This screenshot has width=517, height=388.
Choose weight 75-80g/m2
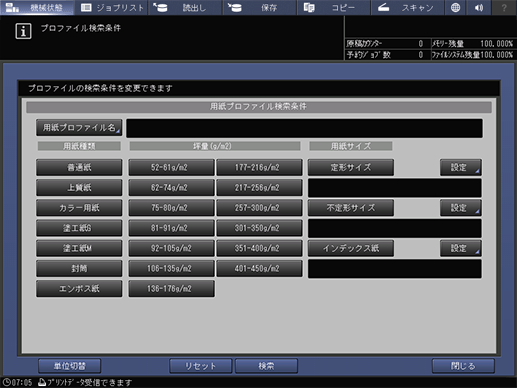point(171,208)
